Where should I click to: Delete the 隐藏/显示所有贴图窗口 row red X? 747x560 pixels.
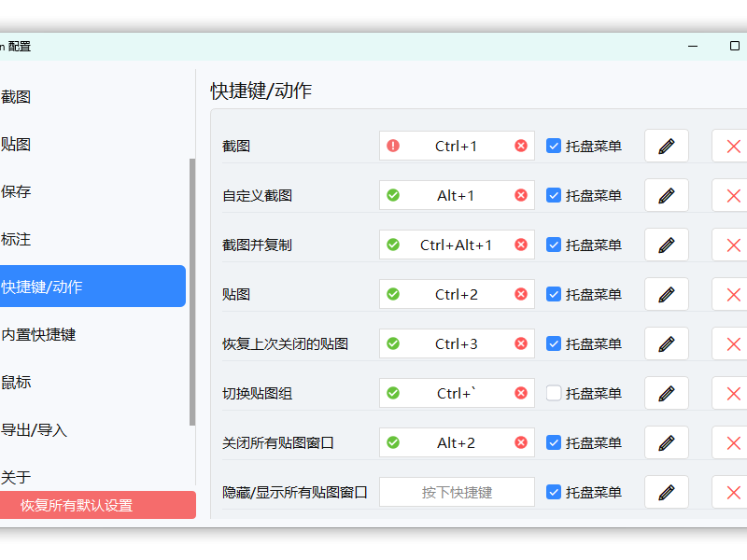coord(733,493)
